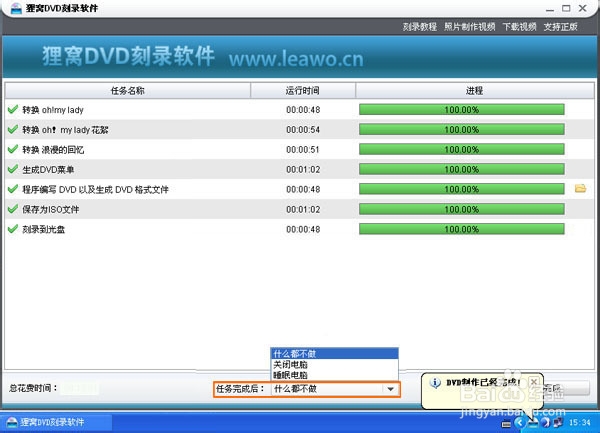The image size is (600, 433).
Task: Click the app logo icon in title bar
Action: [x=16, y=8]
